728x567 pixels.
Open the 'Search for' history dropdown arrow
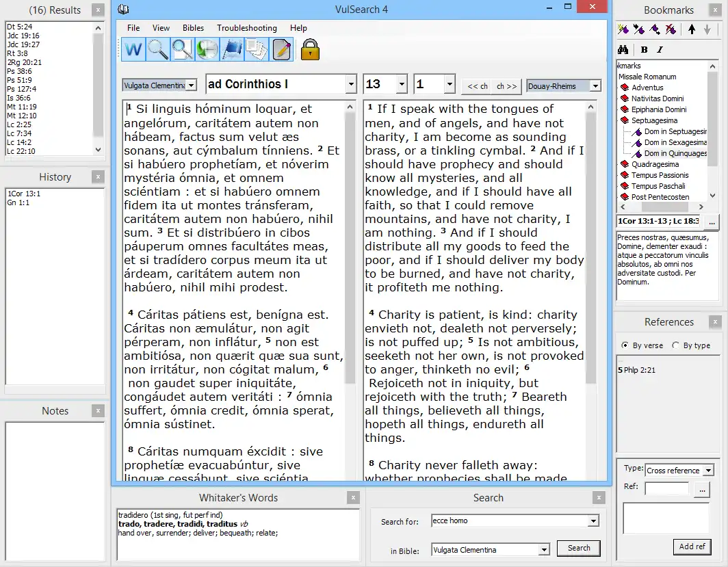click(x=593, y=521)
